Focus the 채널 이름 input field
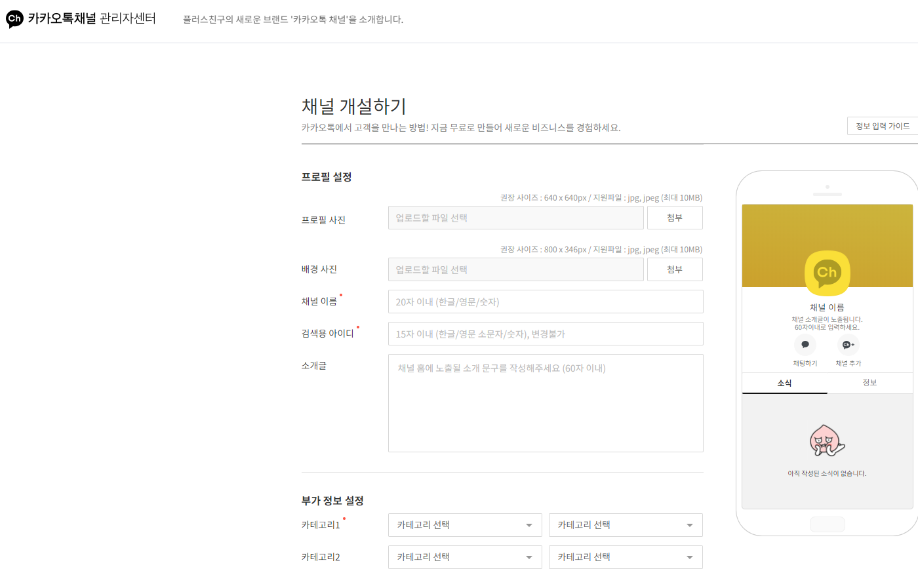This screenshot has height=588, width=918. (546, 302)
